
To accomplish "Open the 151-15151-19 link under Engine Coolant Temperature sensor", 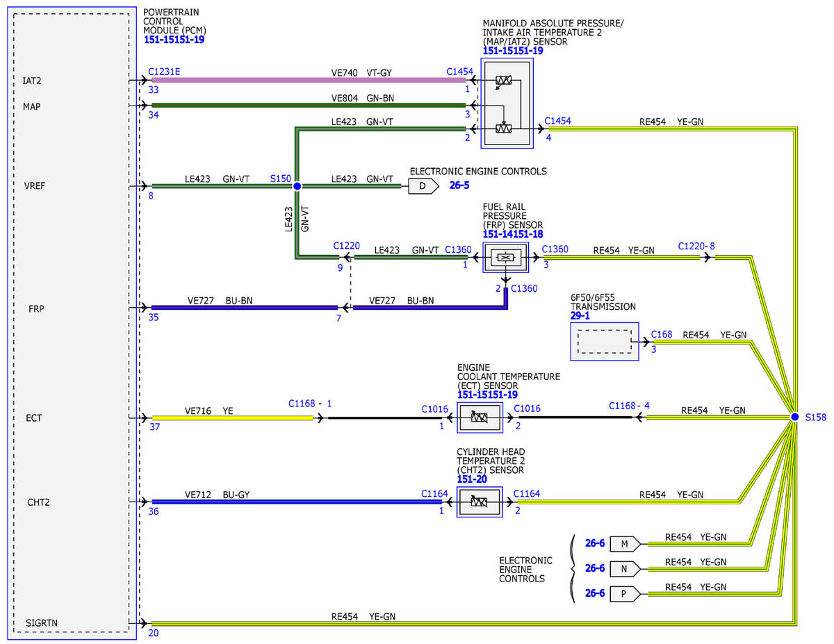I will 488,395.
